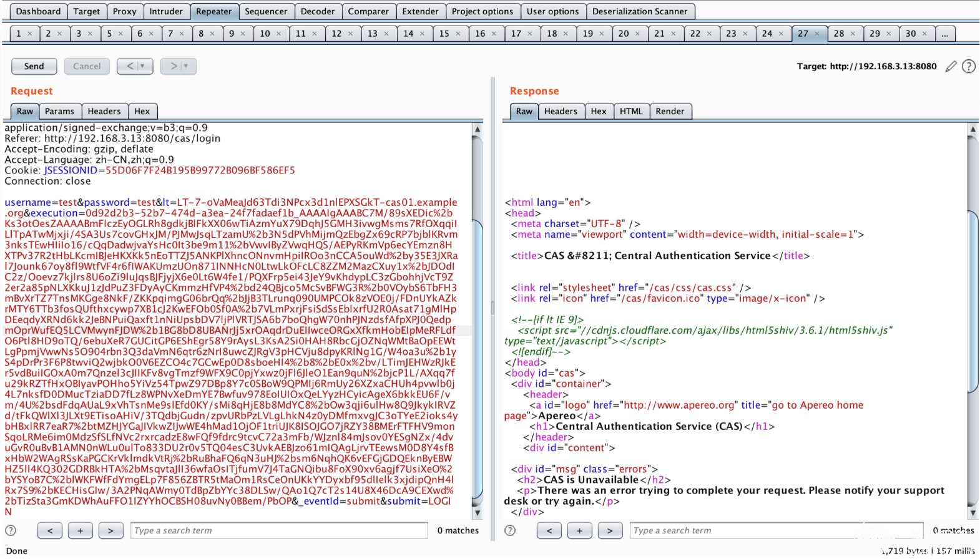
Task: Add request search option plus button
Action: (80, 530)
